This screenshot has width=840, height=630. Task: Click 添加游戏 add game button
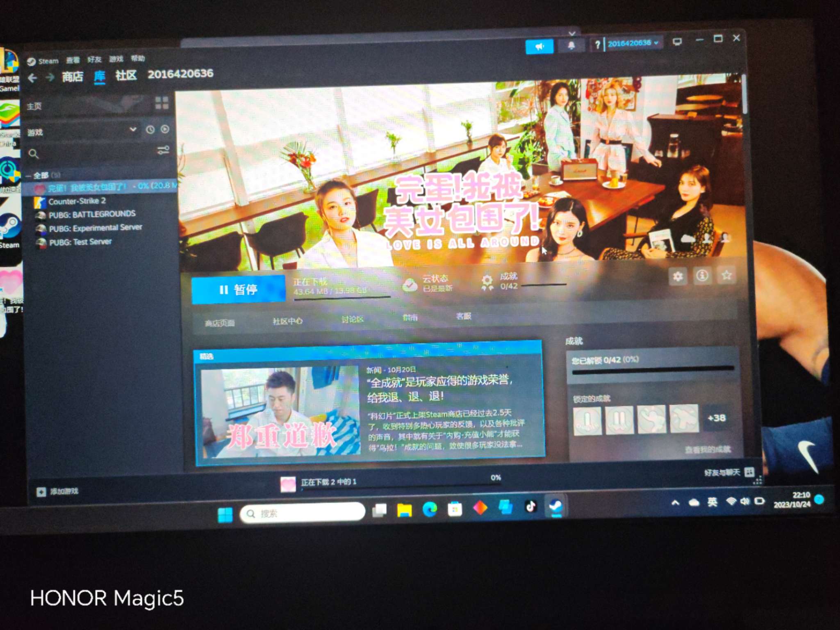58,491
